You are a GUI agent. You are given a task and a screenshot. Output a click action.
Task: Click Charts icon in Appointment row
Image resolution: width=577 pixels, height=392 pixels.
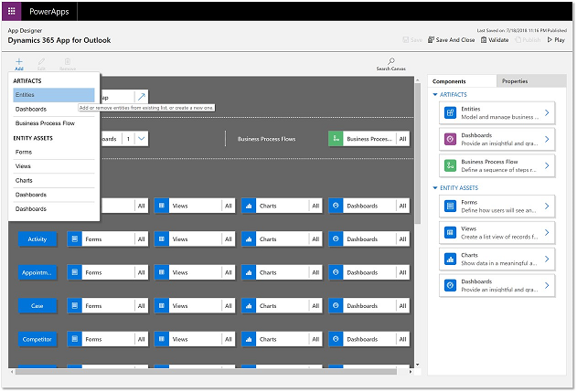tap(249, 272)
